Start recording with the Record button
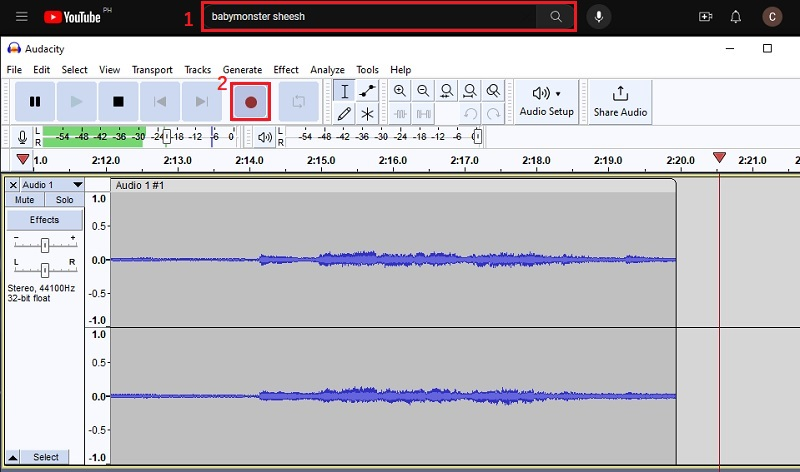Image resolution: width=800 pixels, height=472 pixels. tap(251, 102)
